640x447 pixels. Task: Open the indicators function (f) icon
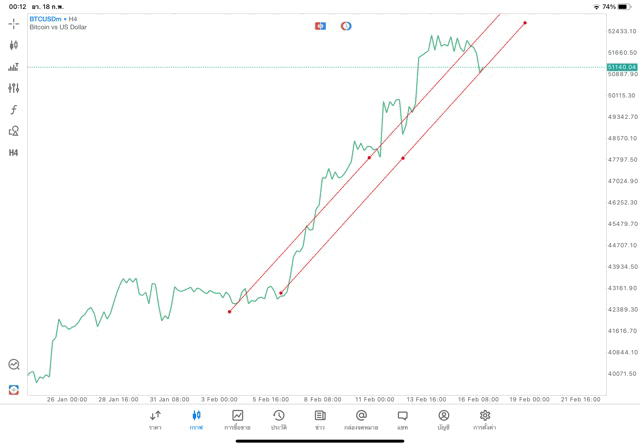[x=14, y=110]
